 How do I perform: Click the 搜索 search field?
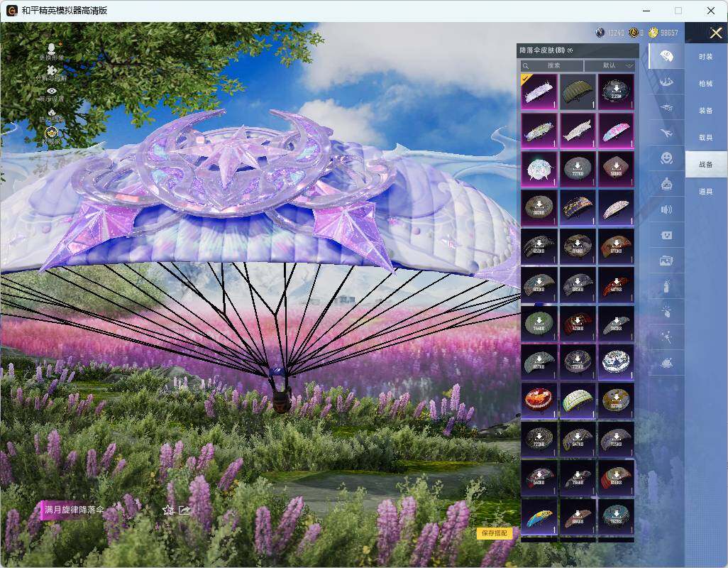tap(551, 65)
